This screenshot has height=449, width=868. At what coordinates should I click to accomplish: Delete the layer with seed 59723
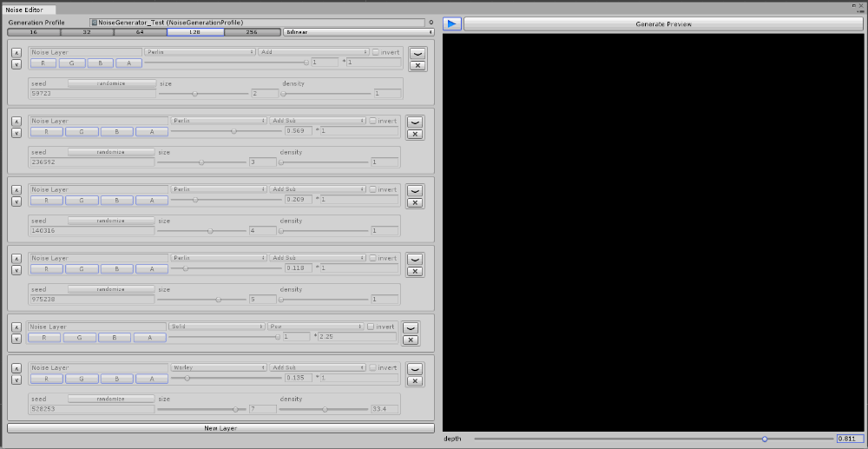(418, 65)
